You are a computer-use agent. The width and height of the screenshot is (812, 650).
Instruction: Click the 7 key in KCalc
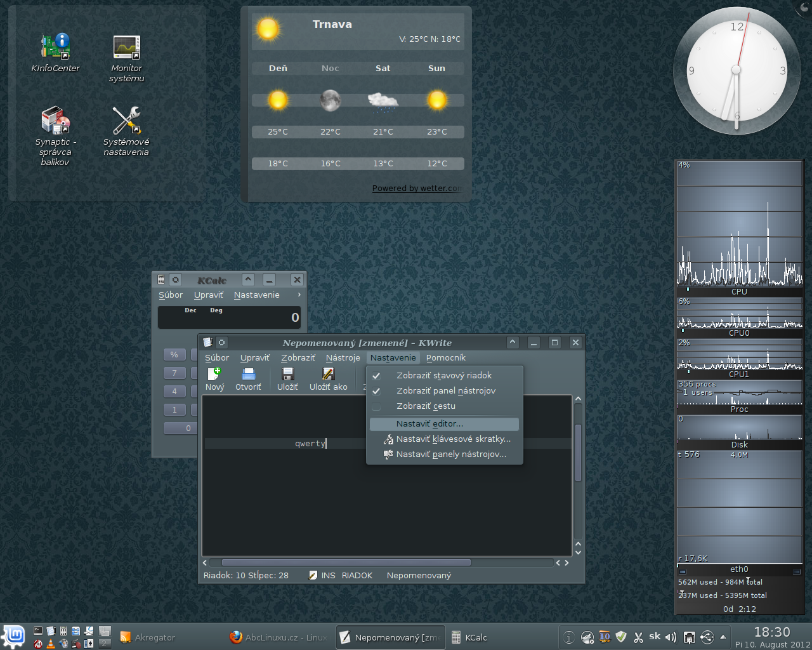point(174,373)
